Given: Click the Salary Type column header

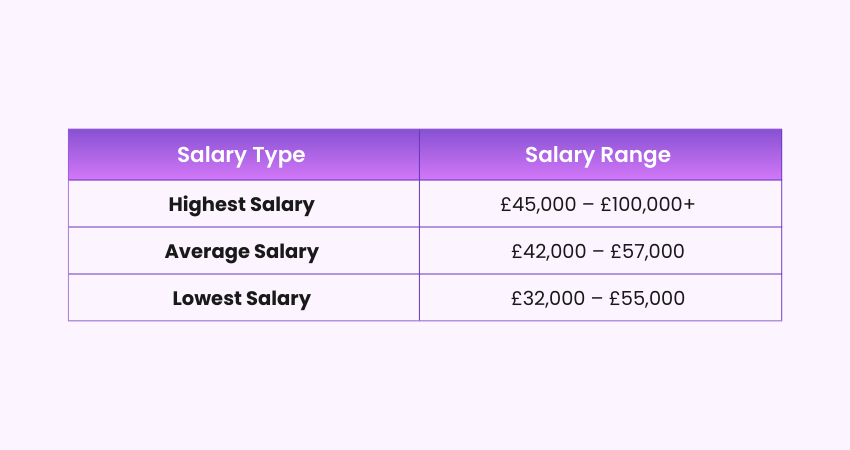Looking at the screenshot, I should pos(241,155).
